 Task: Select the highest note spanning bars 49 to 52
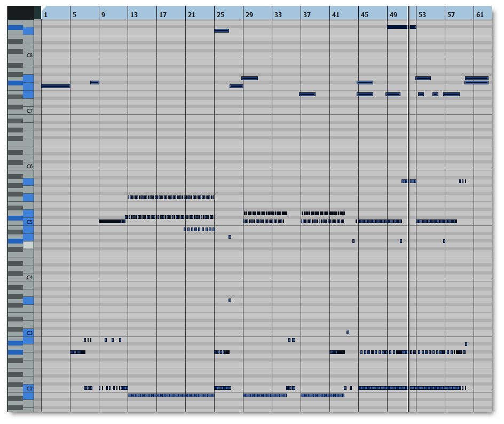[x=402, y=27]
